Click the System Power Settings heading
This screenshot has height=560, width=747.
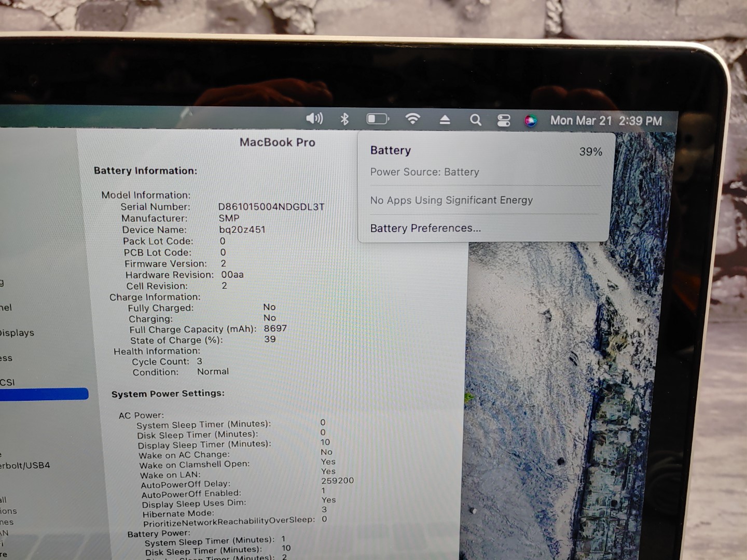pos(168,394)
